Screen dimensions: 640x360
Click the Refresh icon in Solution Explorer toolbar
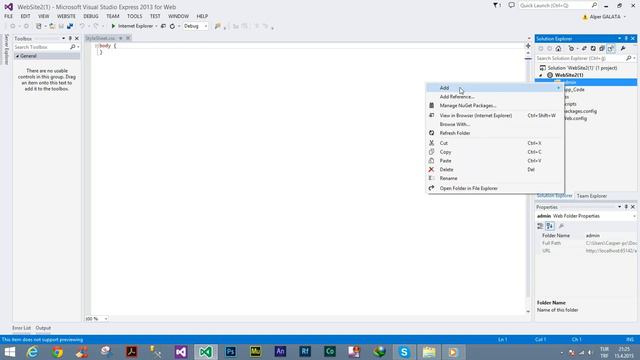[593, 49]
